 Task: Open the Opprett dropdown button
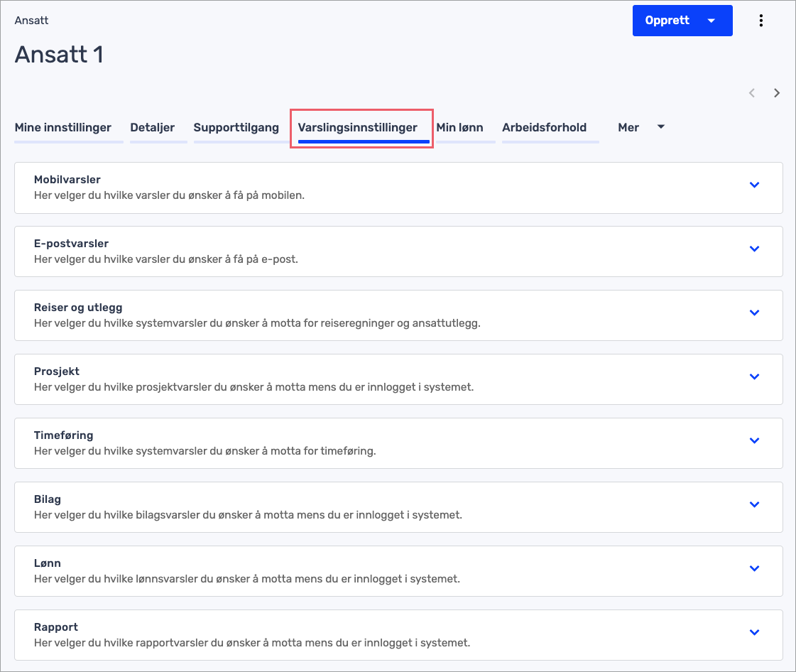tap(682, 21)
